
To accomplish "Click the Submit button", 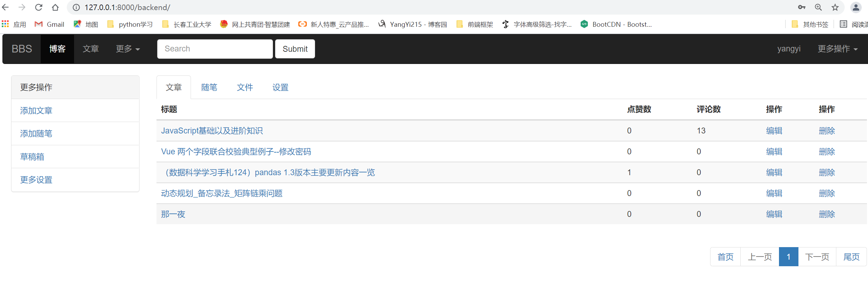I will click(295, 49).
